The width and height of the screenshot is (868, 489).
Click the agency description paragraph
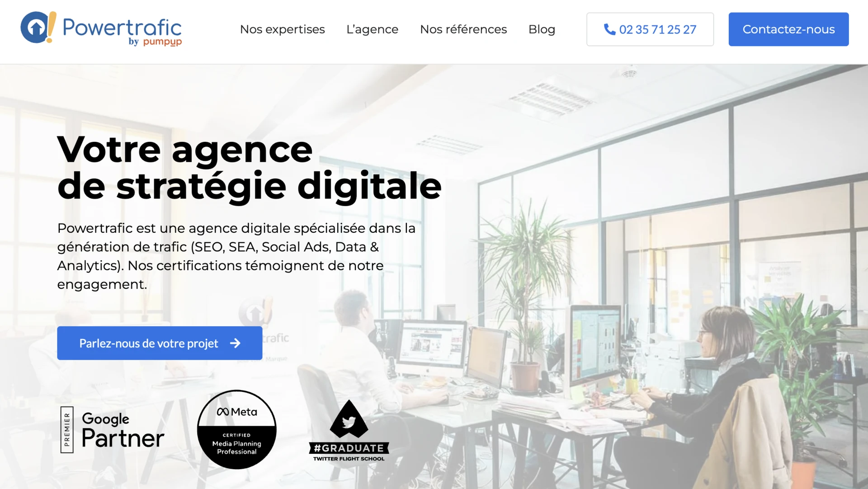pos(236,256)
